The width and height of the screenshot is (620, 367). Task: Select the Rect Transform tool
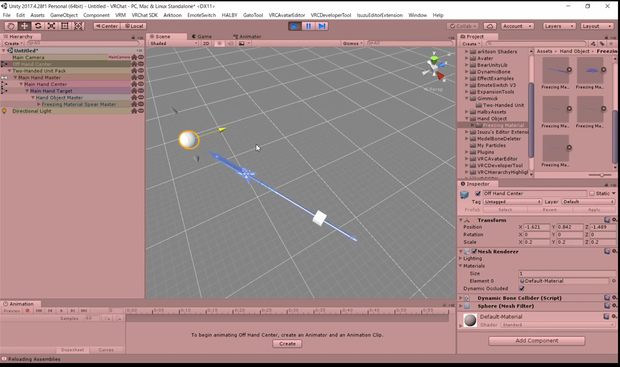(x=64, y=26)
